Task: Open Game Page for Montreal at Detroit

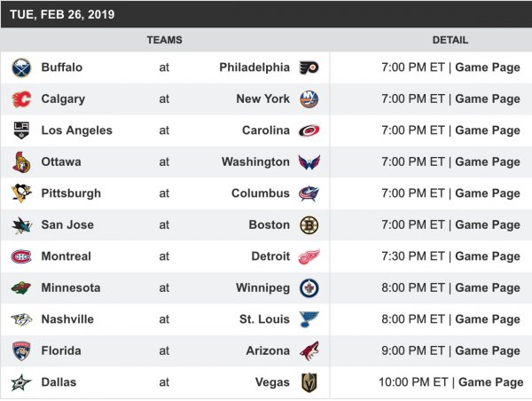Action: 488,256
